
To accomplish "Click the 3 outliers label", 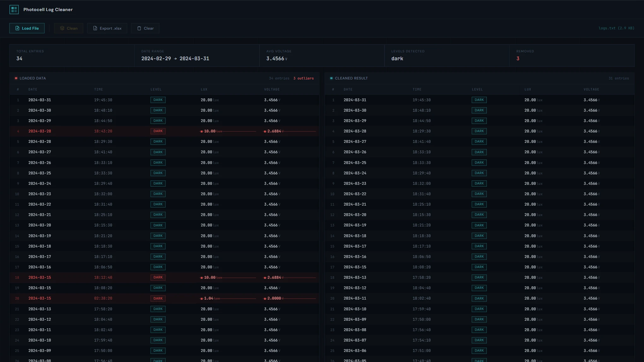I will tap(303, 78).
